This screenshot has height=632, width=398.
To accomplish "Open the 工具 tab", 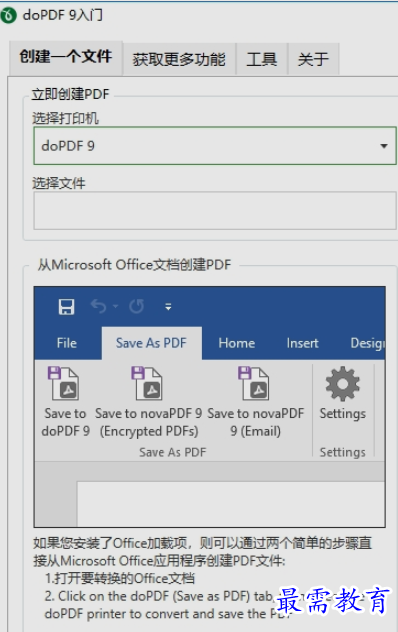I will click(x=262, y=59).
